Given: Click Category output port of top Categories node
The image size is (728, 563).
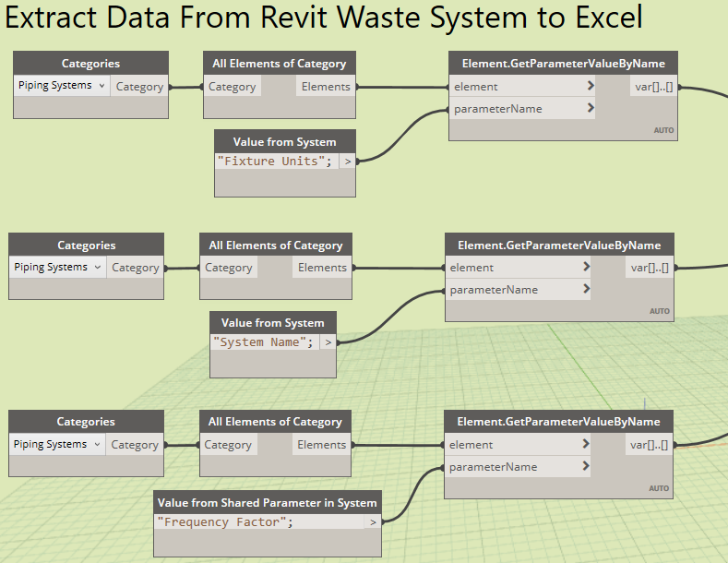Looking at the screenshot, I should (139, 87).
